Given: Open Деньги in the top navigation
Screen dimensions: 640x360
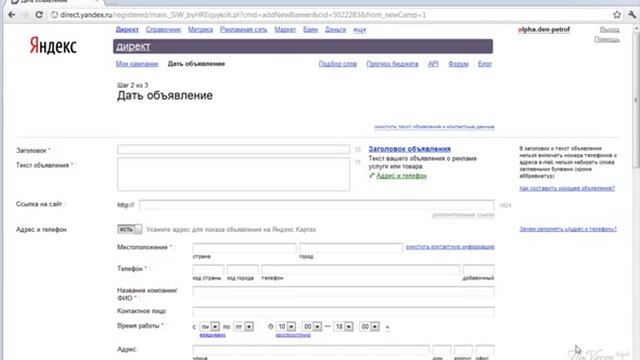Looking at the screenshot, I should click(336, 29).
